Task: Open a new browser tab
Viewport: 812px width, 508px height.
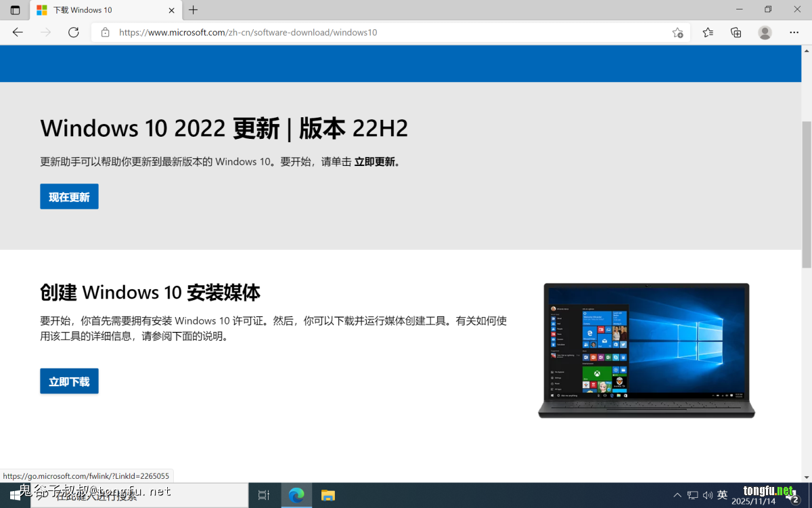Action: pyautogui.click(x=194, y=10)
